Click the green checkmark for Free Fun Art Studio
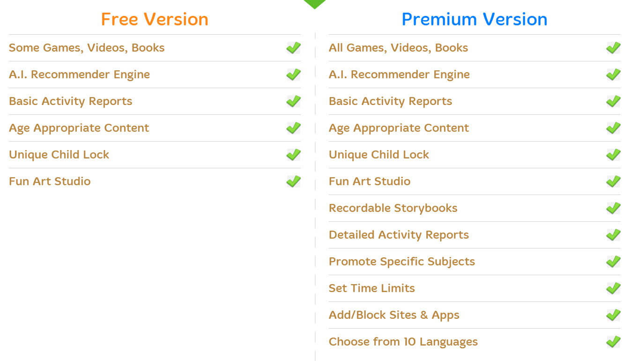 coord(294,181)
